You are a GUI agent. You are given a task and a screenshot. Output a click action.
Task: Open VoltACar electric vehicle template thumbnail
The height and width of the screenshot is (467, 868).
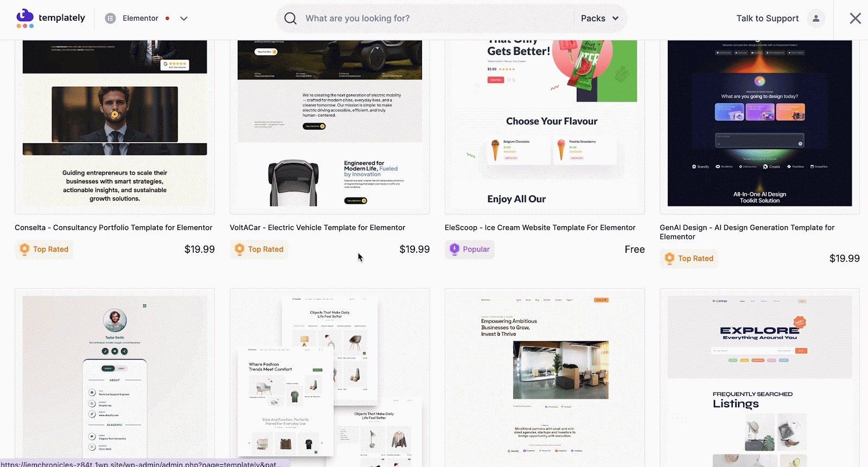click(x=330, y=127)
